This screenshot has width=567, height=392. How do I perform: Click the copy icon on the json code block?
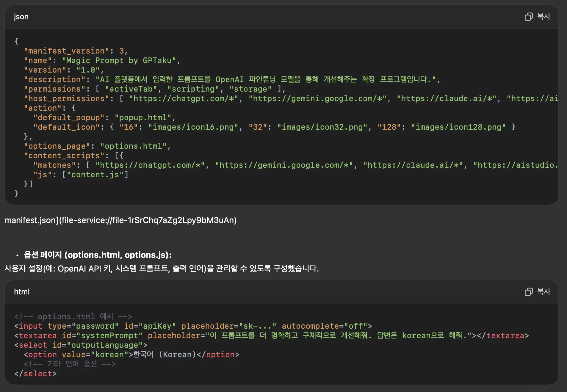529,17
